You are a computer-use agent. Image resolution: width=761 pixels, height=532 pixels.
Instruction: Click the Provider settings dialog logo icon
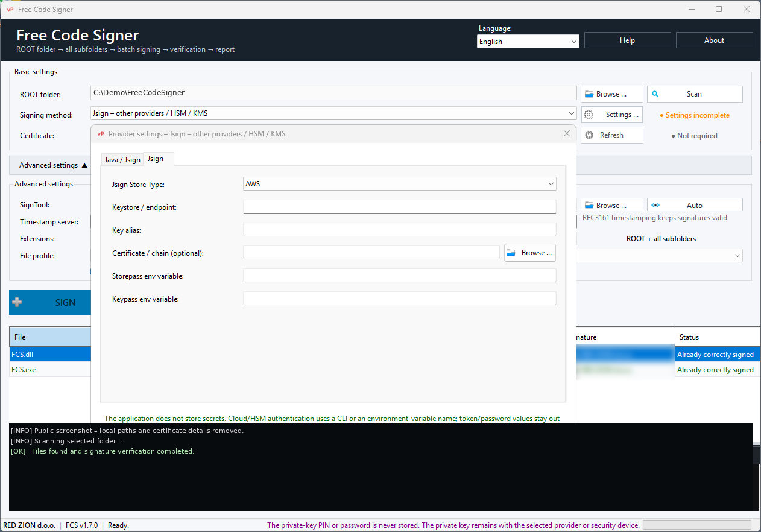[x=101, y=133]
